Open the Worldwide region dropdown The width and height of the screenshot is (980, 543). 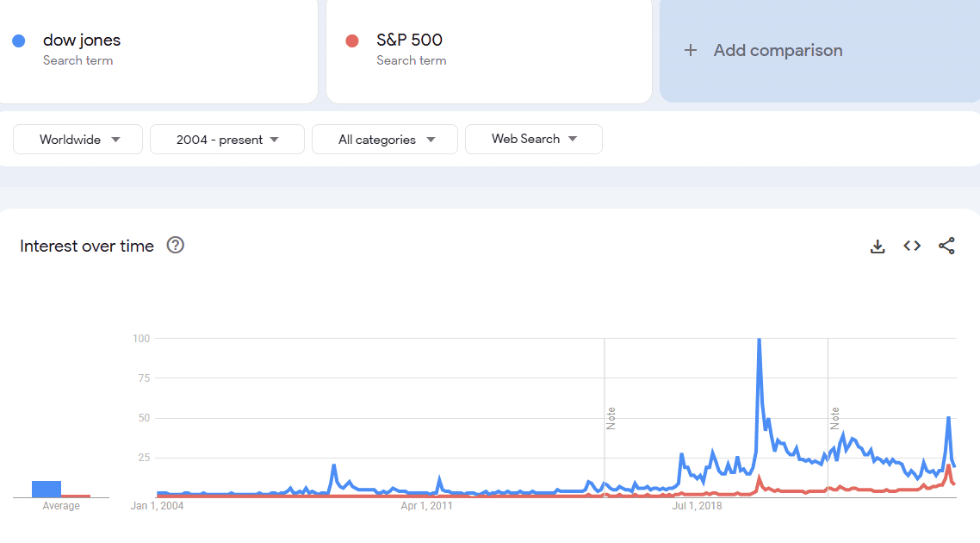click(x=78, y=139)
